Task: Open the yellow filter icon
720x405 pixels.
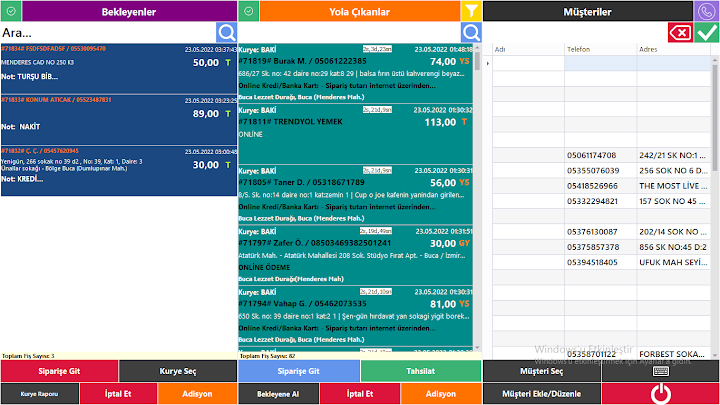Action: point(471,11)
